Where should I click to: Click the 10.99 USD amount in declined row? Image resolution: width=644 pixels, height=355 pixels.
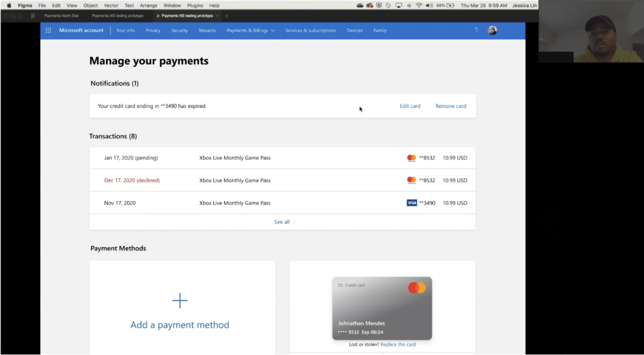[455, 180]
